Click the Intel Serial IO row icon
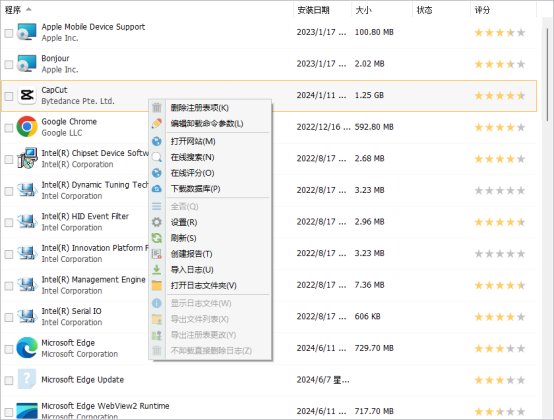Image resolution: width=554 pixels, height=420 pixels. 27,317
